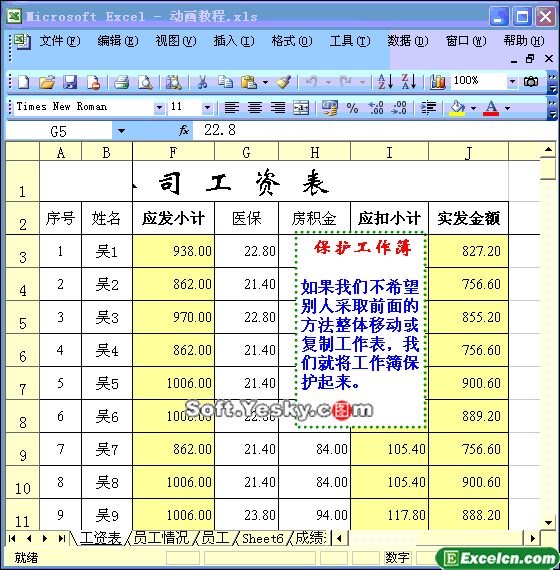Sort ascending A to Z
Viewport: 560px width, 570px height.
(x=385, y=82)
